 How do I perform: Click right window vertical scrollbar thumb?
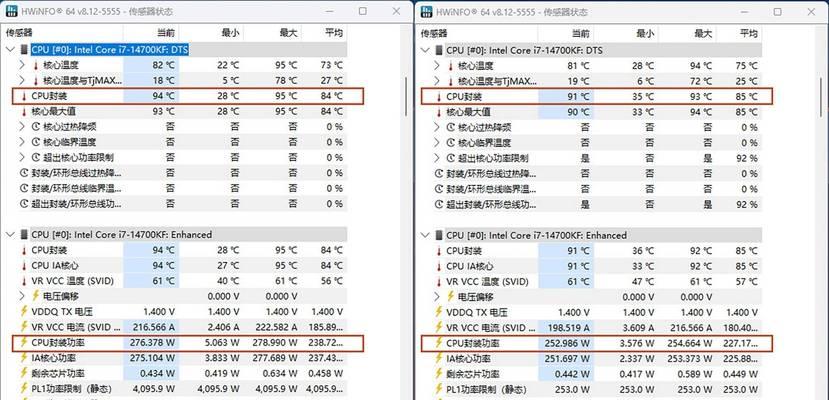pyautogui.click(x=821, y=96)
